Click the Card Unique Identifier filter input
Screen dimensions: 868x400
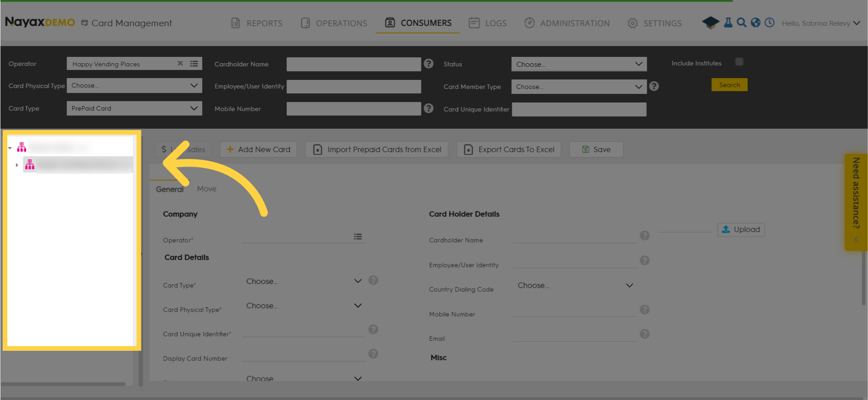[x=579, y=109]
